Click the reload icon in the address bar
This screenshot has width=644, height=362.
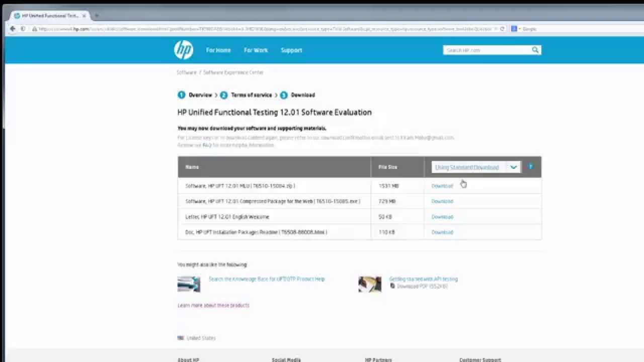pos(502,29)
